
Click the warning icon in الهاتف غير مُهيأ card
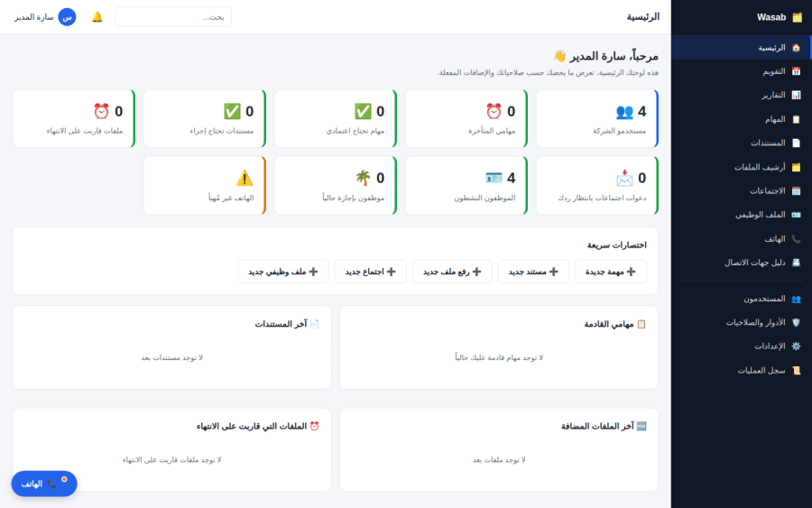click(x=245, y=178)
